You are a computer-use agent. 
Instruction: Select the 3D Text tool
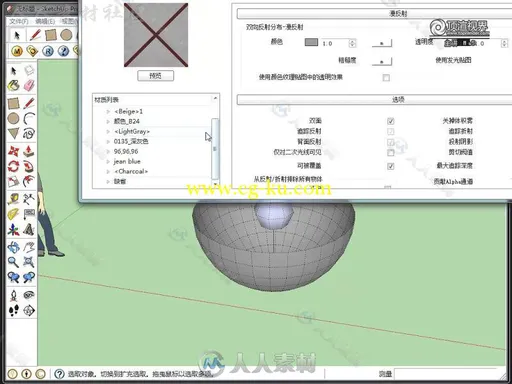29,229
